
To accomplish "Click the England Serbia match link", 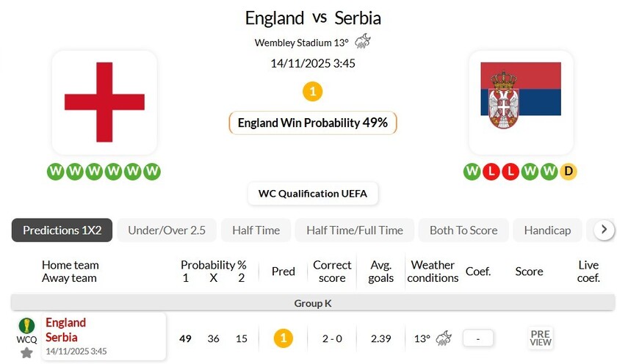I will point(65,330).
